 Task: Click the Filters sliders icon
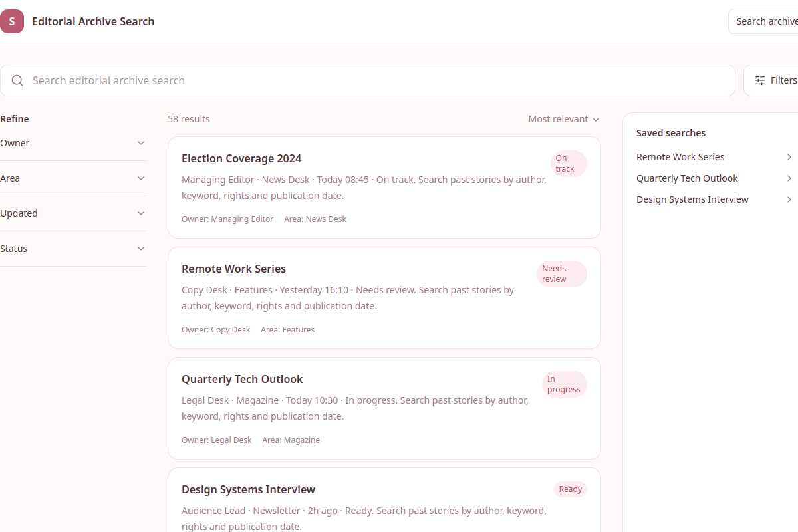click(x=760, y=80)
